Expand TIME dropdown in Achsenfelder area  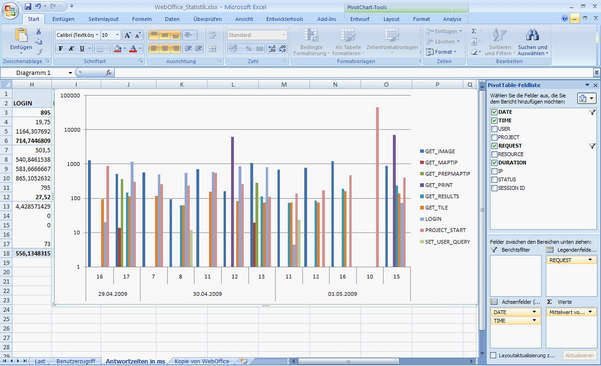click(x=534, y=320)
